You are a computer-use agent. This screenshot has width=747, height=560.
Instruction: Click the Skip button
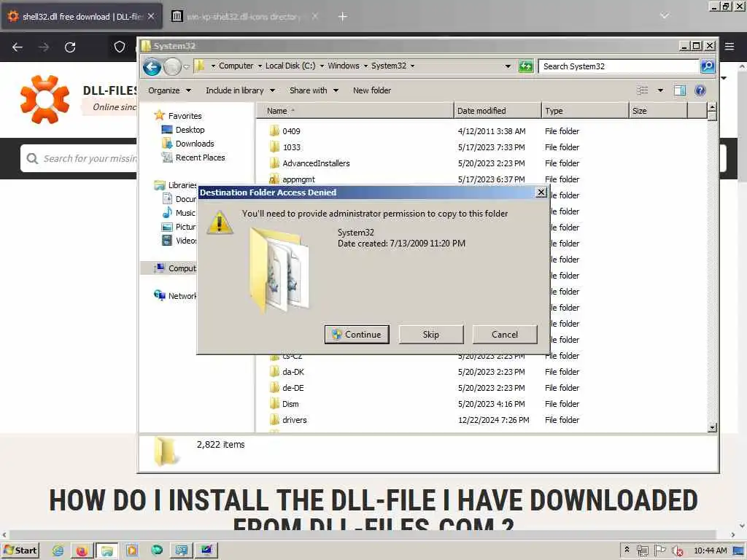pyautogui.click(x=430, y=334)
